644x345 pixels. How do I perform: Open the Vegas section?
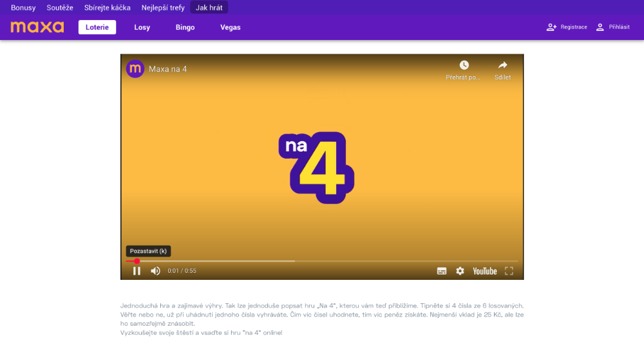click(231, 27)
